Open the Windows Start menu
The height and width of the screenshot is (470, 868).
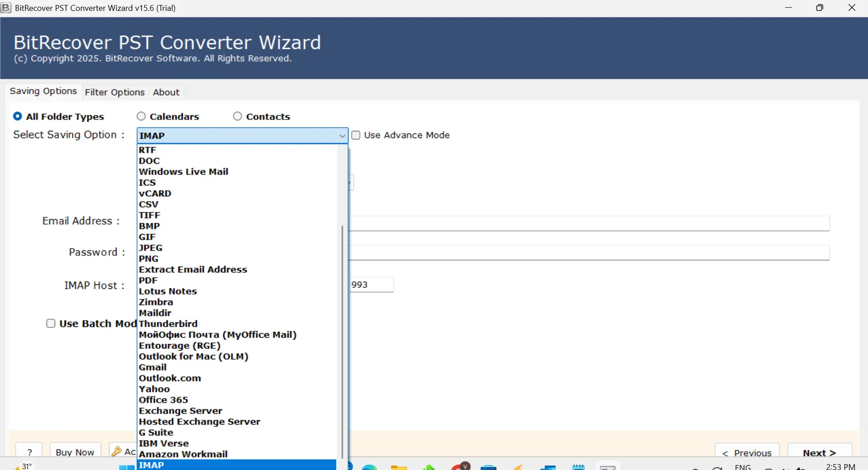126,467
